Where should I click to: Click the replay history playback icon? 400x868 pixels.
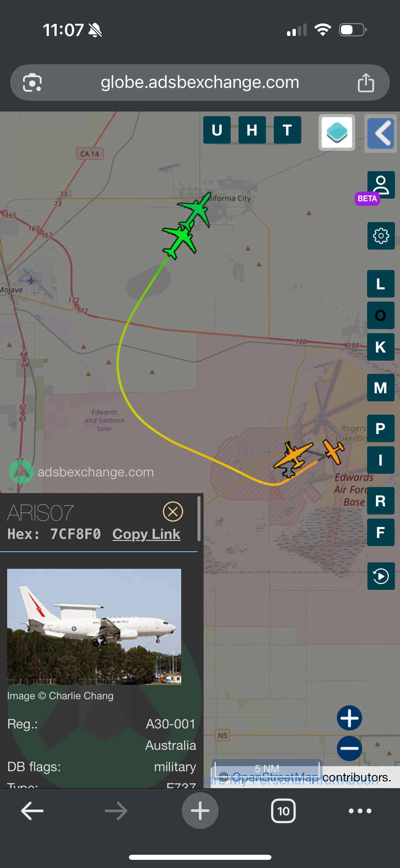click(381, 576)
